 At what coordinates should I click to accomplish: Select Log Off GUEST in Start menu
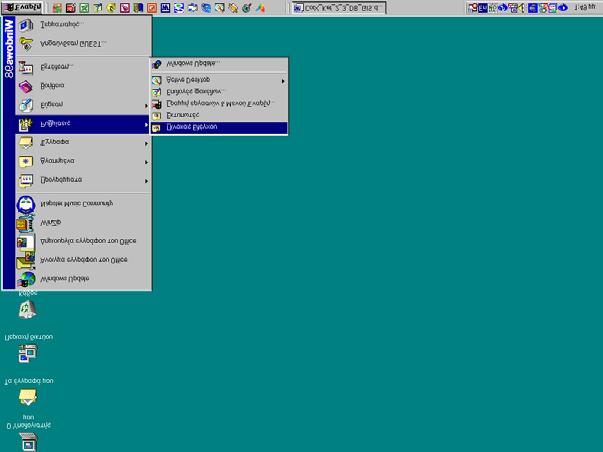tap(83, 44)
